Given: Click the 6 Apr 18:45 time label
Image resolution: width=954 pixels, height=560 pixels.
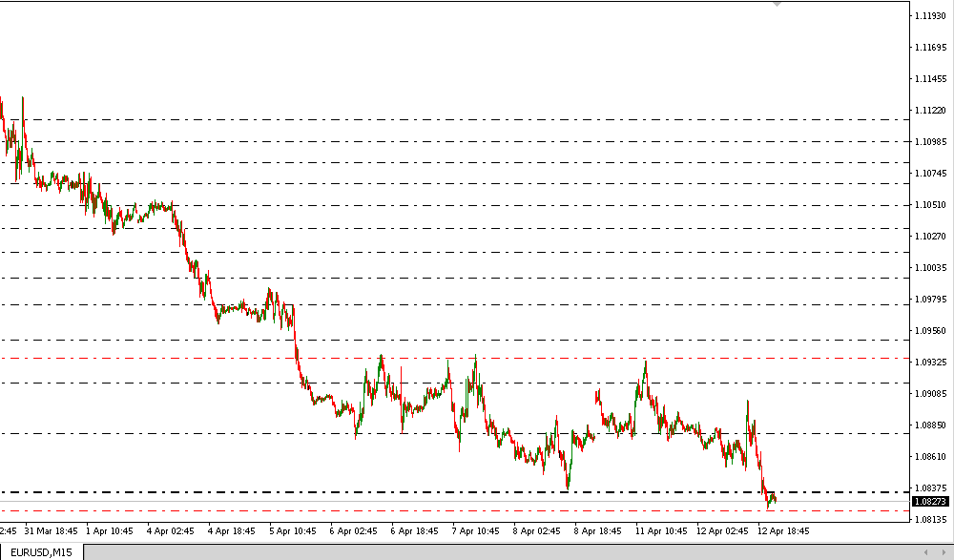Looking at the screenshot, I should 414,530.
